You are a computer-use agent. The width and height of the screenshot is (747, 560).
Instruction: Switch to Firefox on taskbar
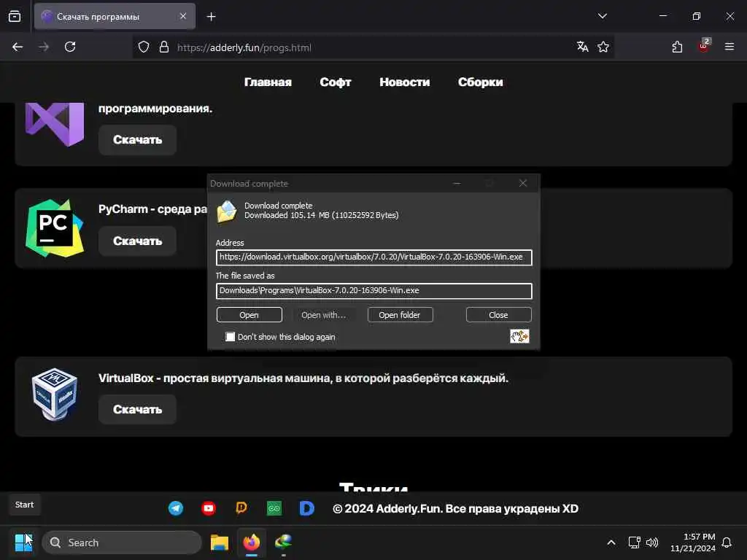(x=252, y=542)
